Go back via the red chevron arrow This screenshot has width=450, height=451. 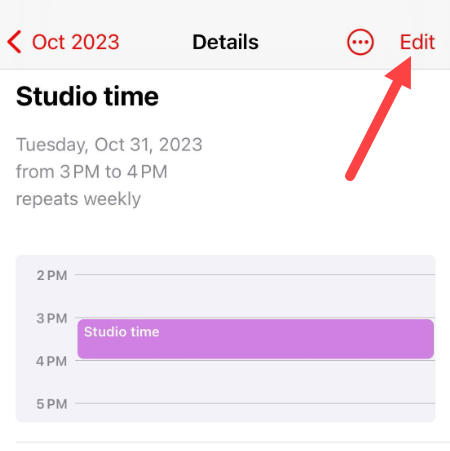(14, 42)
